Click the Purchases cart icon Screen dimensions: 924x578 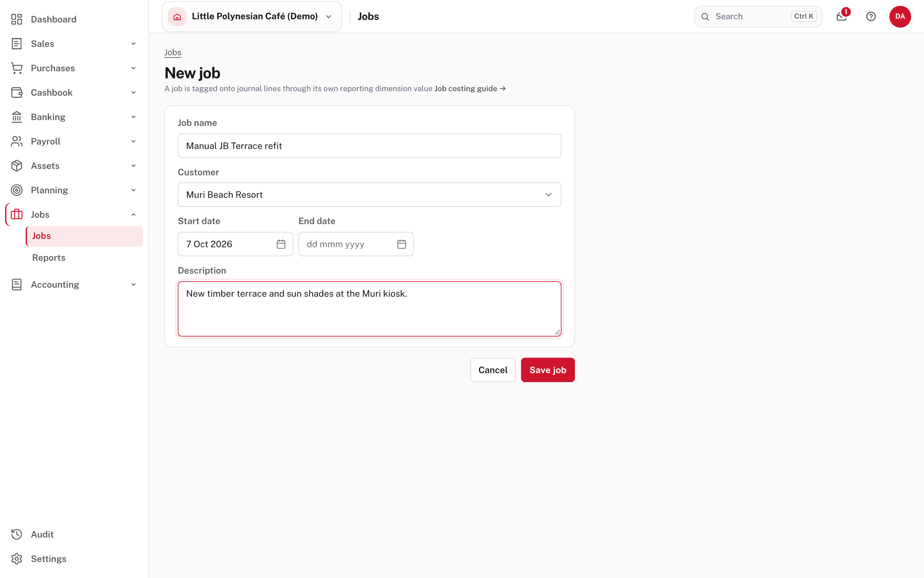coord(16,68)
